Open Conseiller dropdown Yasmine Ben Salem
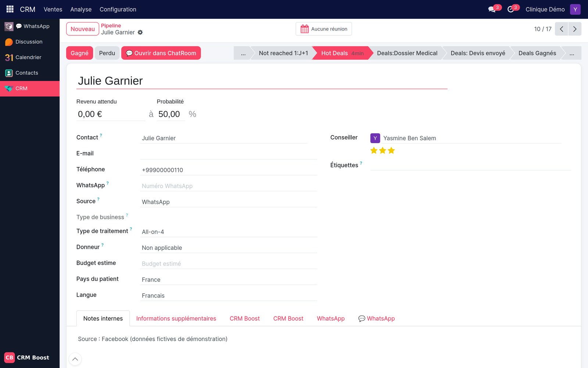Viewport: 588px width, 368px height. 472,138
